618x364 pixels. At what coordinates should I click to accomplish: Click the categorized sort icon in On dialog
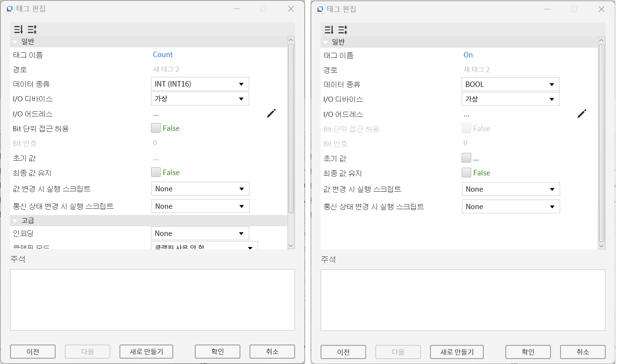[329, 30]
